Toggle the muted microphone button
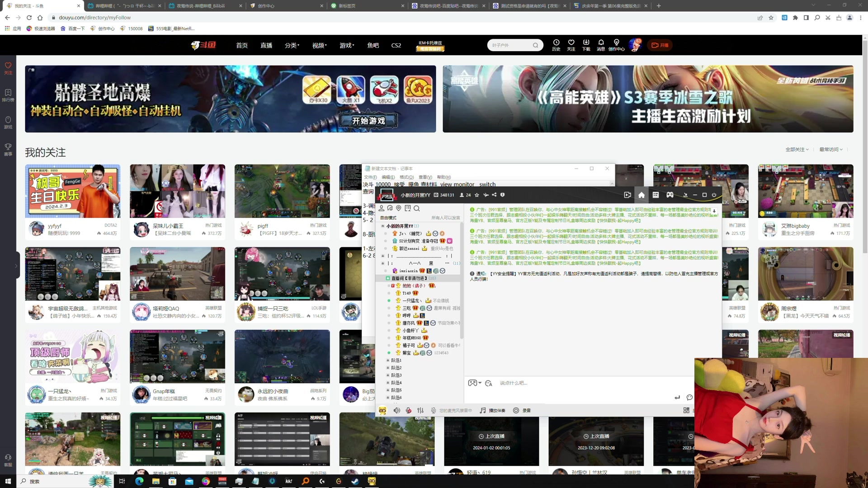The height and width of the screenshot is (488, 868). click(408, 410)
